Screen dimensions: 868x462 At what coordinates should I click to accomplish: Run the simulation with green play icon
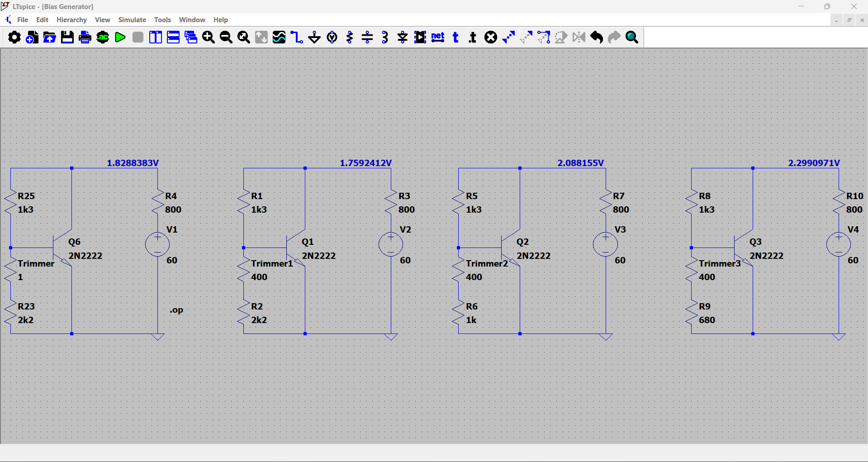(120, 37)
